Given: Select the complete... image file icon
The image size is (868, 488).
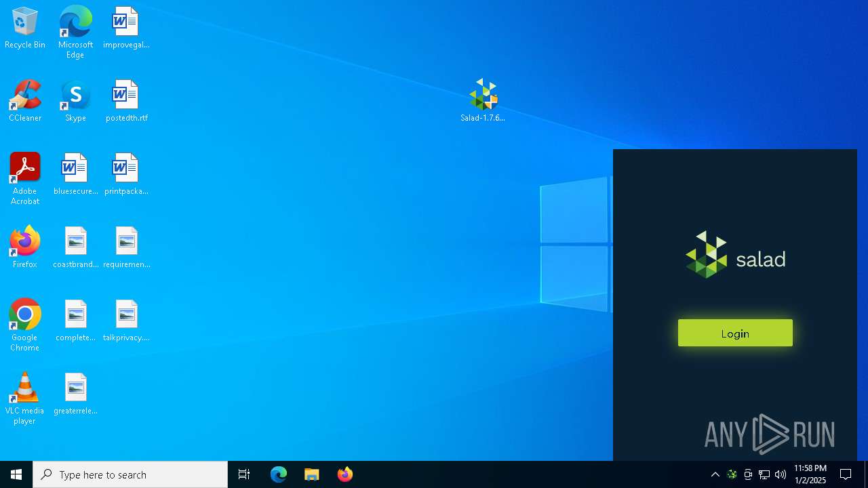Looking at the screenshot, I should [x=75, y=321].
